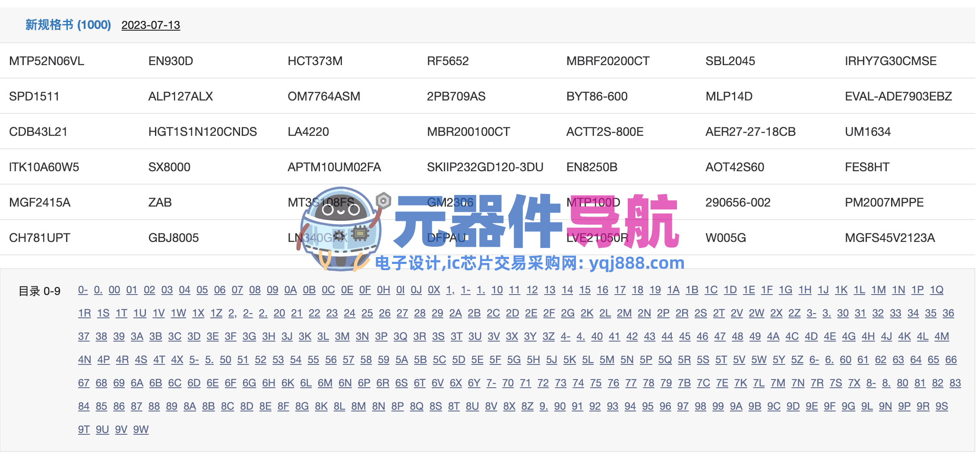Jump to the 1R index page
The height and width of the screenshot is (458, 980).
(x=85, y=314)
